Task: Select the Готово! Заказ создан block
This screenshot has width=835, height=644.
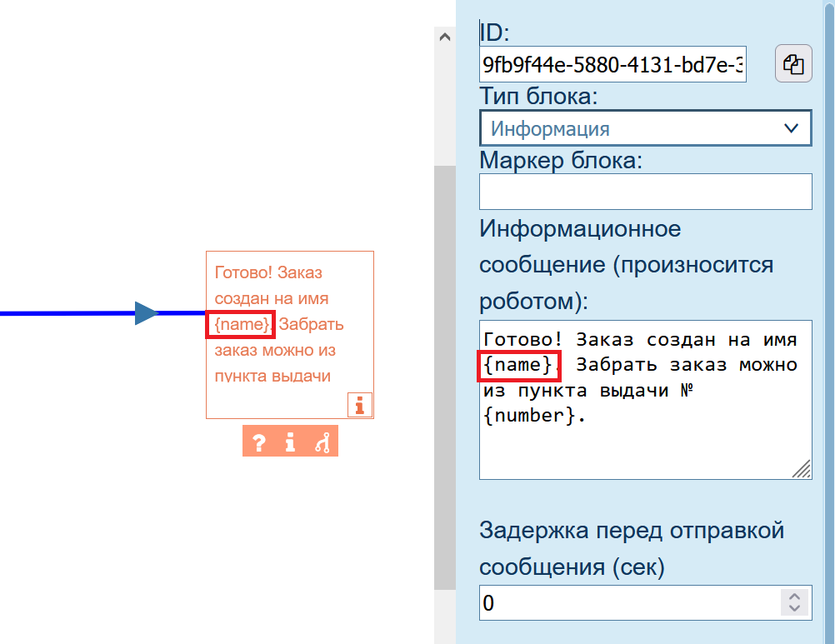Action: 290,335
